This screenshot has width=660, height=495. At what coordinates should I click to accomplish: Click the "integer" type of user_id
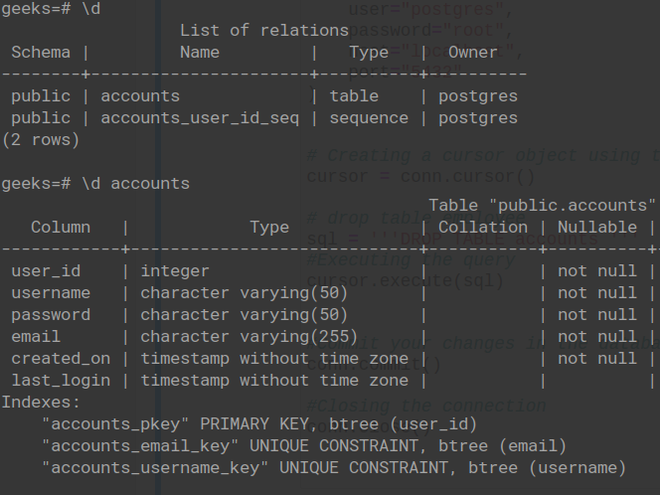point(175,271)
